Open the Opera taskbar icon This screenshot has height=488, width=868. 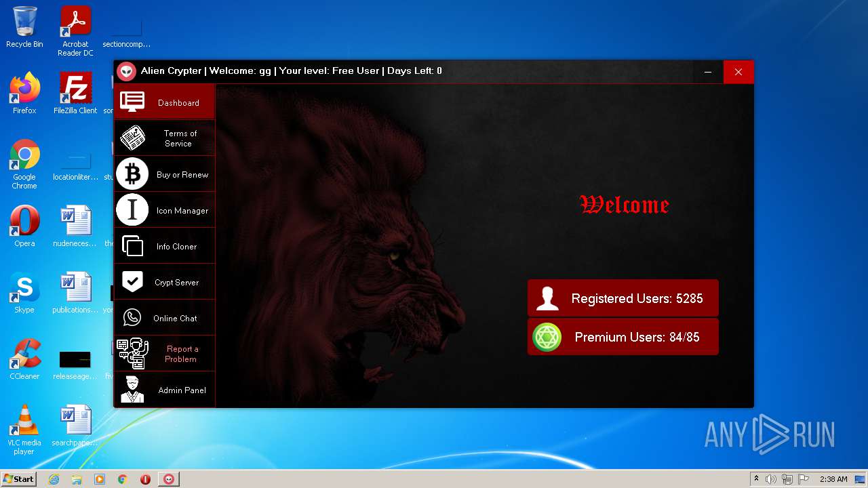pyautogui.click(x=145, y=479)
